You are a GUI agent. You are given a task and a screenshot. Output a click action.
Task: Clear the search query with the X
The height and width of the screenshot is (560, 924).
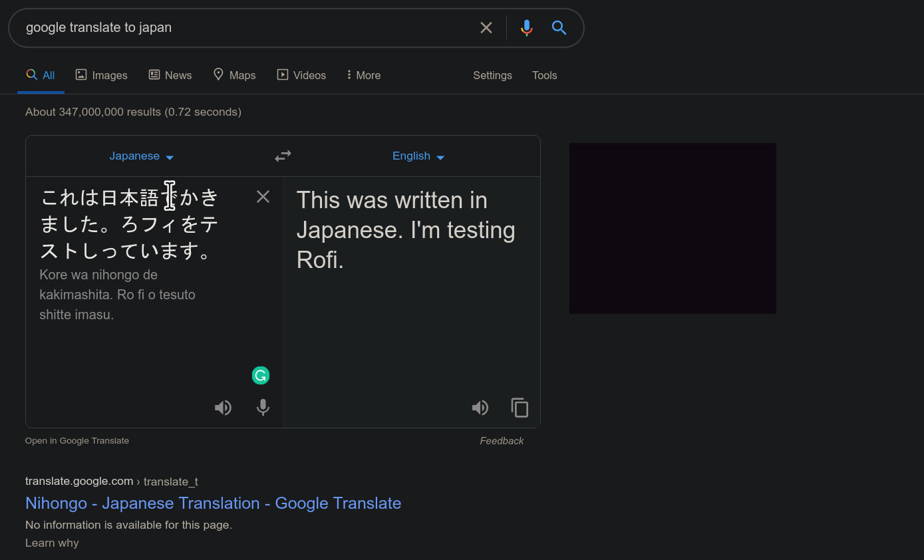(x=486, y=27)
